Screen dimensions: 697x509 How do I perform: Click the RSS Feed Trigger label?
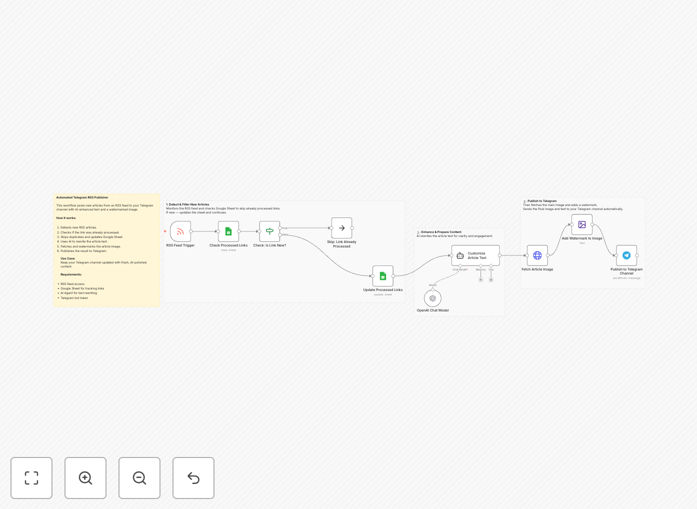[x=180, y=245]
